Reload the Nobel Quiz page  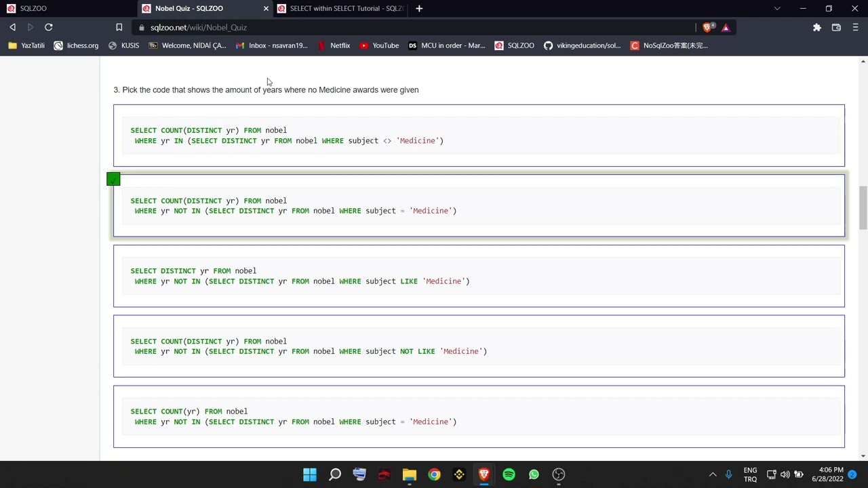pyautogui.click(x=49, y=27)
